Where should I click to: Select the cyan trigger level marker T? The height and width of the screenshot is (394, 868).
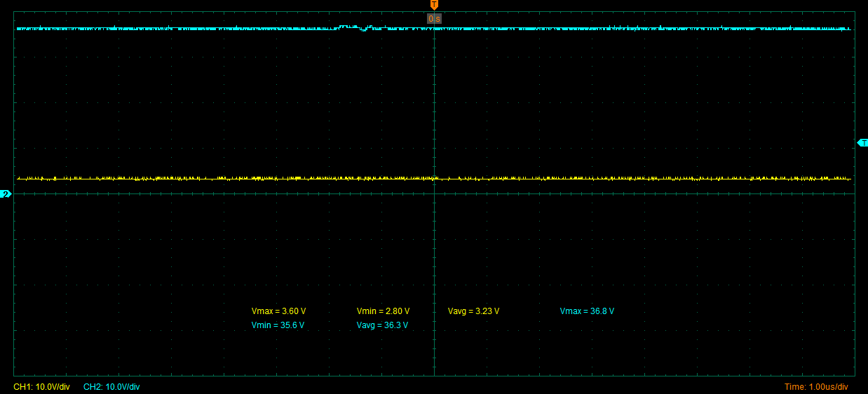pyautogui.click(x=862, y=143)
